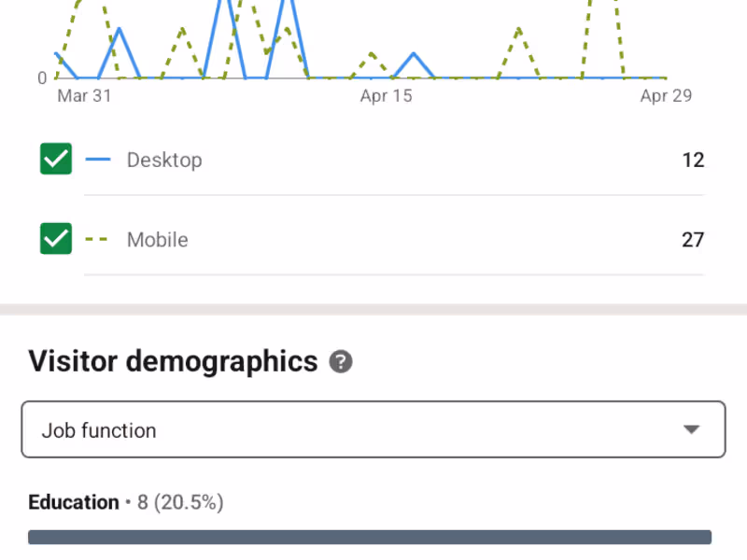
Task: Click the Education percentage bar
Action: tap(370, 538)
